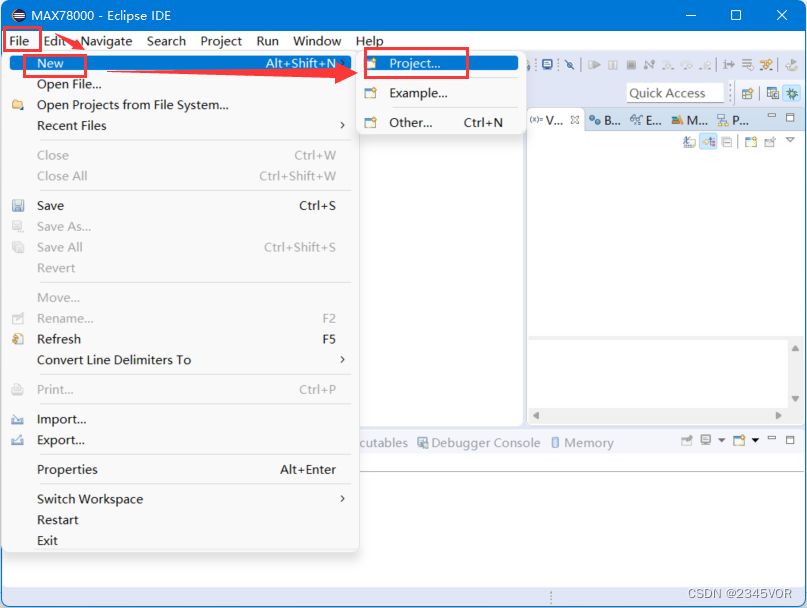807x608 pixels.
Task: Open the Display Selected Console dropdown arrow
Action: (x=722, y=440)
